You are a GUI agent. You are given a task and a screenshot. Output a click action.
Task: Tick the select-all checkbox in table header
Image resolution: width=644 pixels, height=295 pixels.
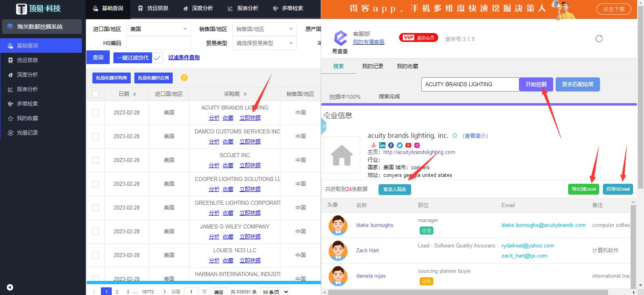click(x=96, y=94)
